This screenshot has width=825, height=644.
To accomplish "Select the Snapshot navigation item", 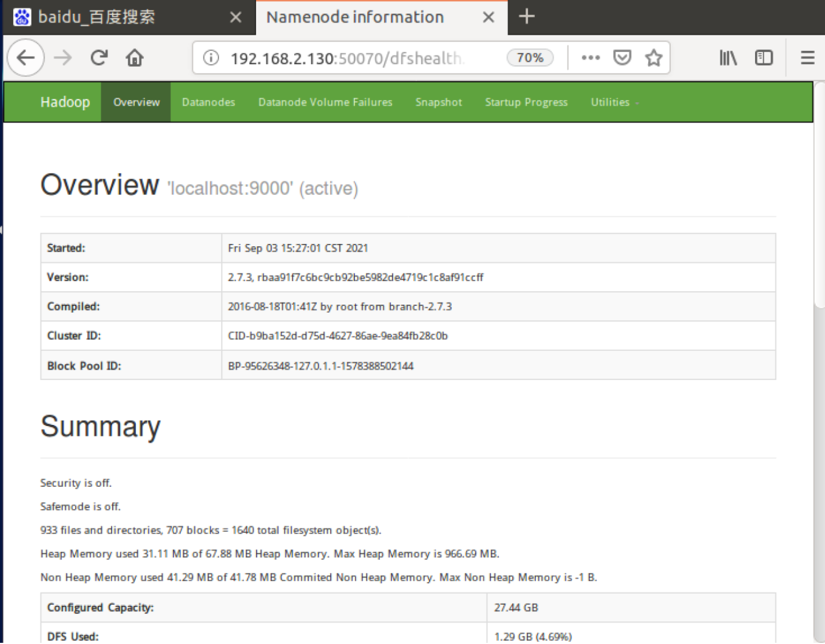I will coord(438,102).
